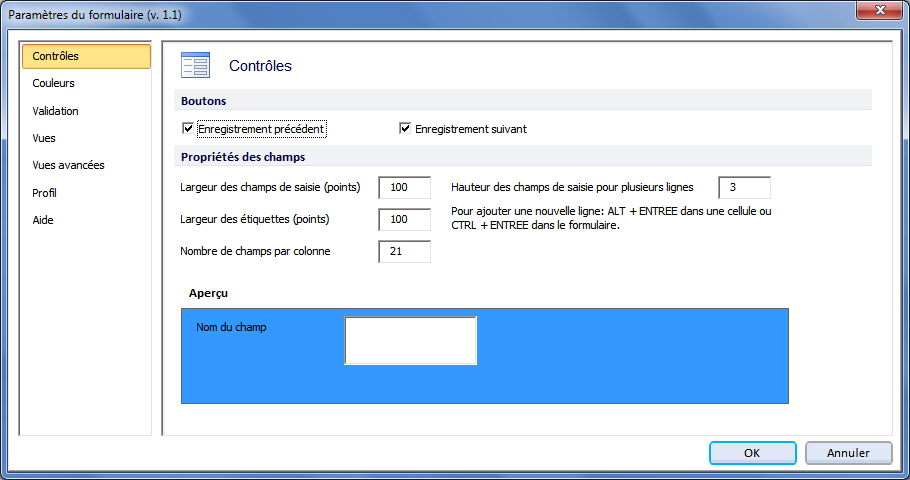
Task: Select the Profil sidebar item
Action: coord(44,193)
